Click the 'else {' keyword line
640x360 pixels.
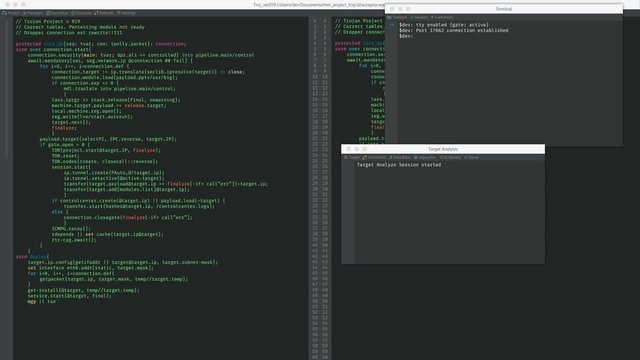pos(60,212)
